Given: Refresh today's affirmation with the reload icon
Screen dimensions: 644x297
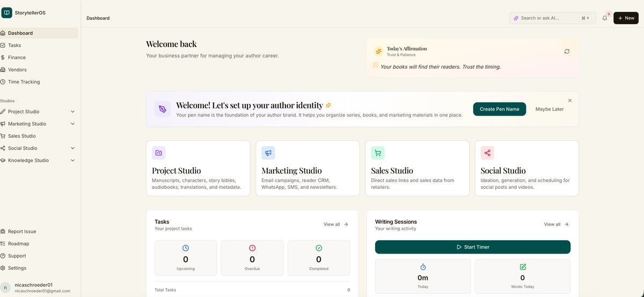Looking at the screenshot, I should point(567,52).
